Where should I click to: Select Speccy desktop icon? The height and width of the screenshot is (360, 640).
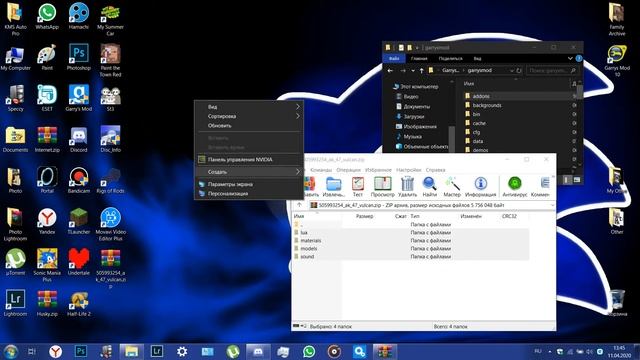click(16, 98)
